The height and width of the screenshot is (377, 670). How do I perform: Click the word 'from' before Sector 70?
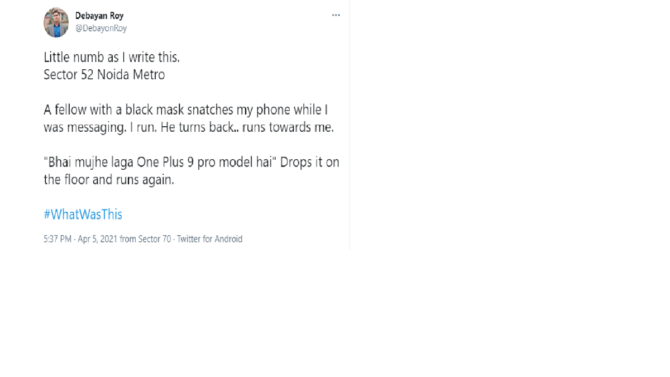tap(128, 239)
